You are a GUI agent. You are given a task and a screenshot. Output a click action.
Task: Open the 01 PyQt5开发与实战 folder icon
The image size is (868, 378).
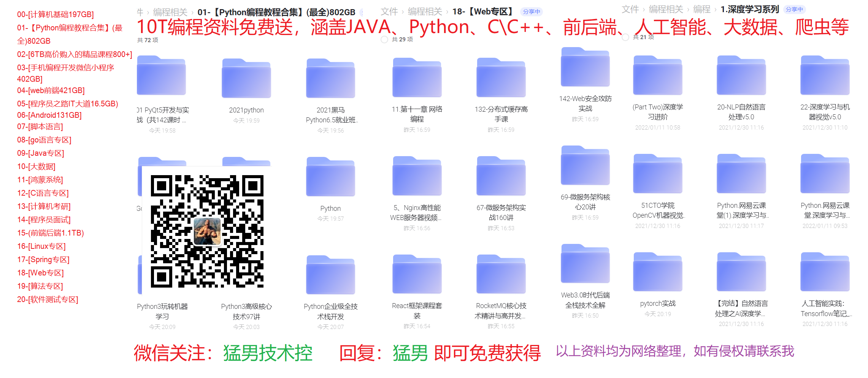(x=161, y=75)
